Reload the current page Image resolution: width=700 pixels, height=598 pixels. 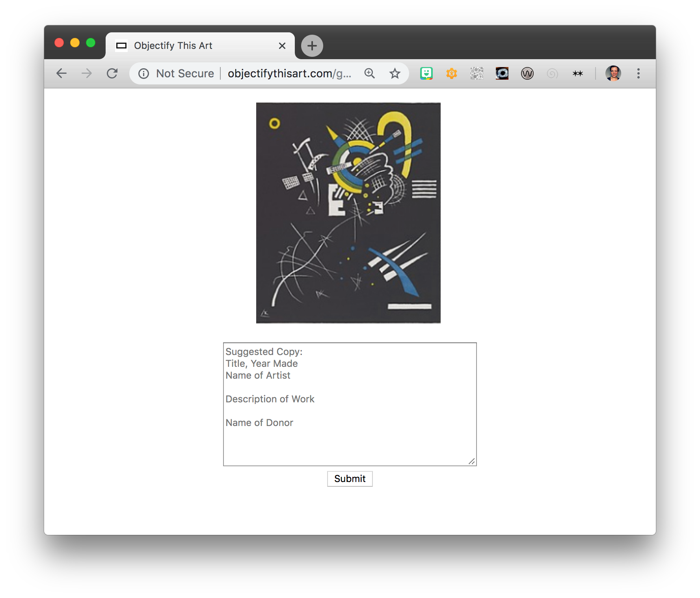112,73
